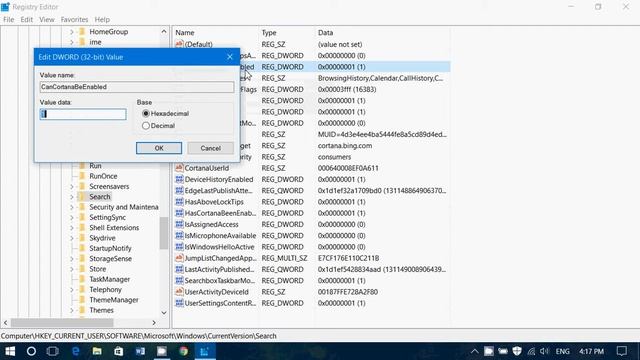
Task: Open Task View on taskbar
Action: (x=53, y=351)
